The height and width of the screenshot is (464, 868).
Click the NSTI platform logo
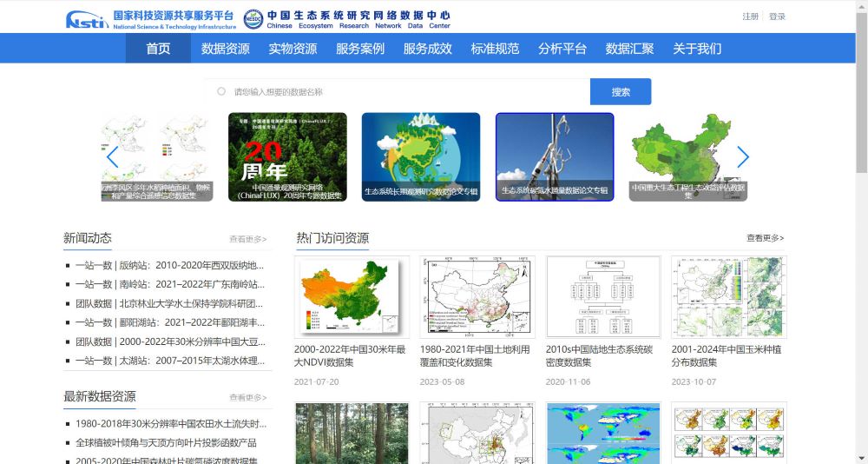click(150, 19)
